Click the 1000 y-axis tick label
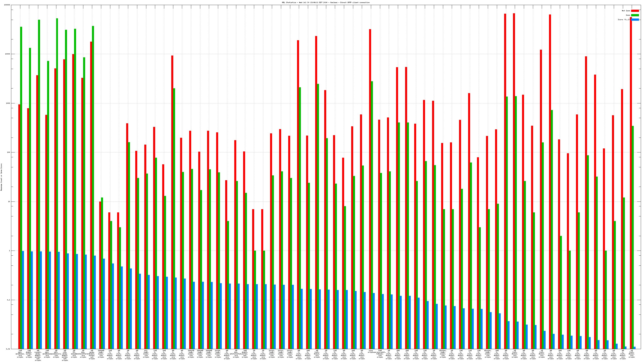 point(8,103)
